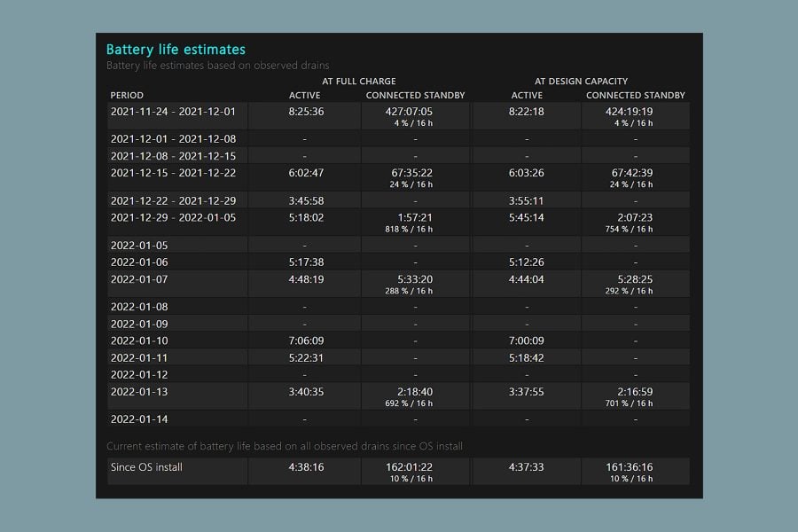
Task: Click the Since OS install row label
Action: (146, 467)
